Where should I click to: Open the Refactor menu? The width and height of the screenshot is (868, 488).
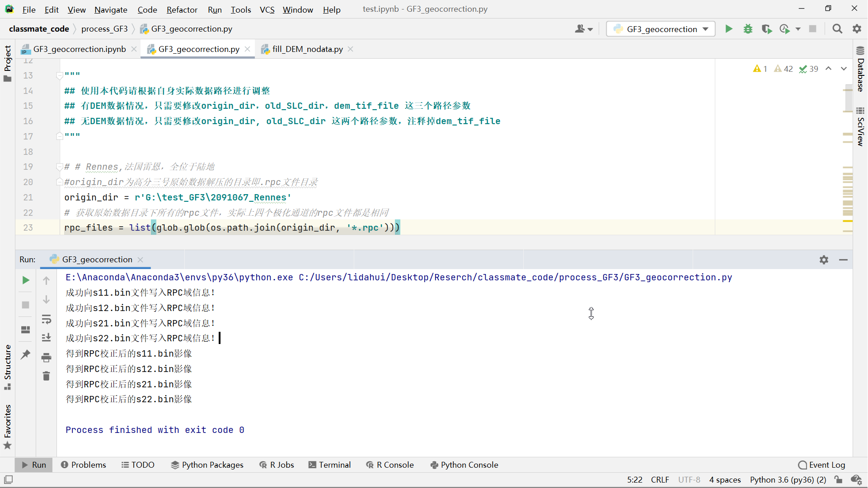point(182,9)
